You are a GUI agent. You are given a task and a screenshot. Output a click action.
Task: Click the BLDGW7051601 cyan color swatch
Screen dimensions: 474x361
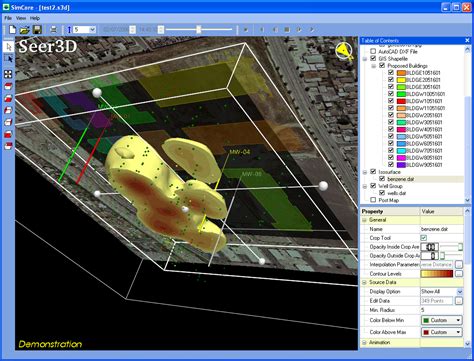[401, 151]
